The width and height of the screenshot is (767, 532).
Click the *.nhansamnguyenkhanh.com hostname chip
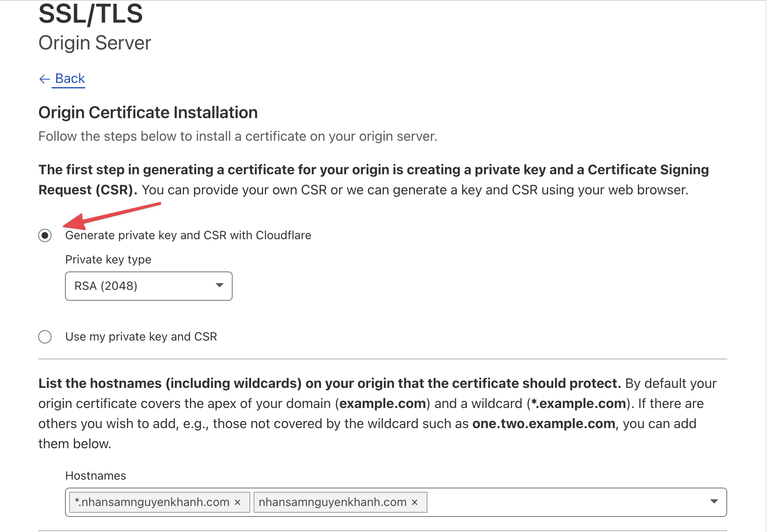tap(151, 502)
